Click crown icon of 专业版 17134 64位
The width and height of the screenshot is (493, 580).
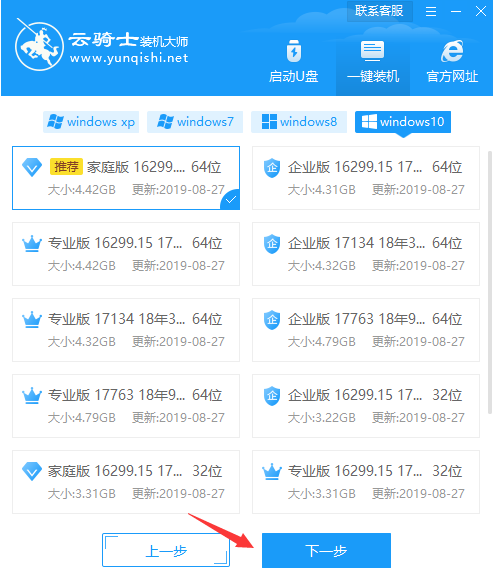coord(32,319)
